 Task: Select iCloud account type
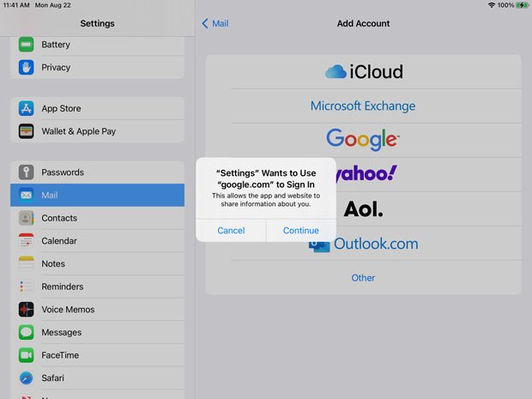(363, 71)
